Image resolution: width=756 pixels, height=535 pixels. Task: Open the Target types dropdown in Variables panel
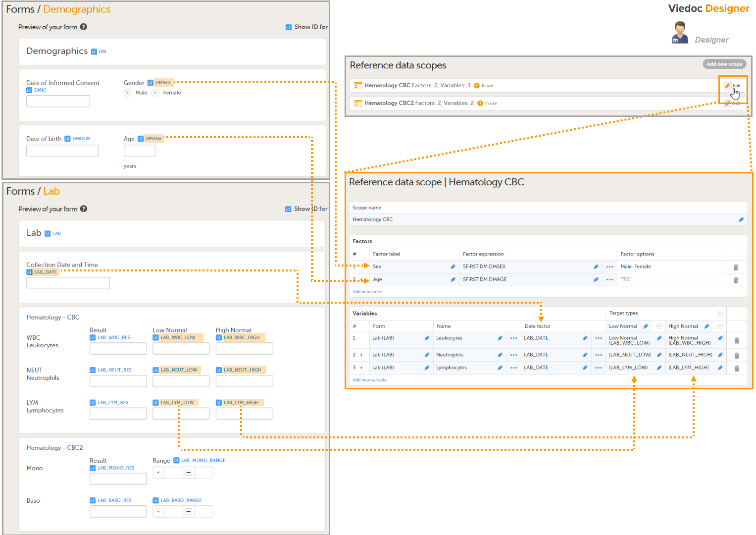721,313
